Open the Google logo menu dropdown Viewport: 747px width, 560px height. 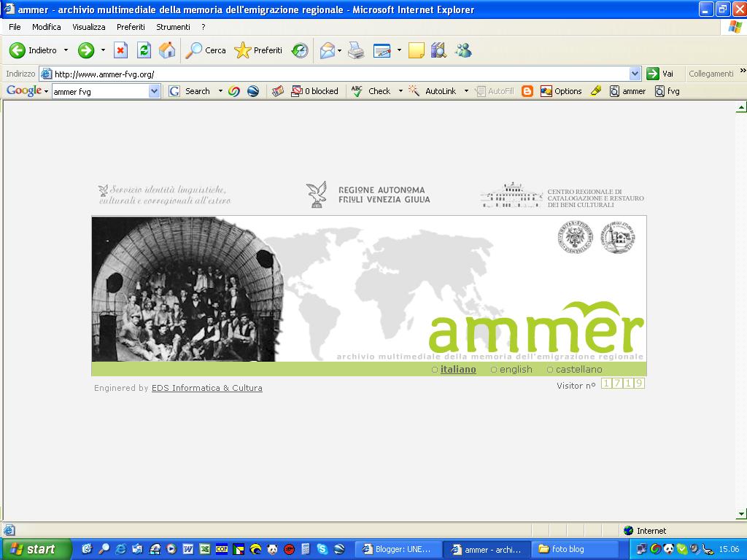(x=46, y=91)
